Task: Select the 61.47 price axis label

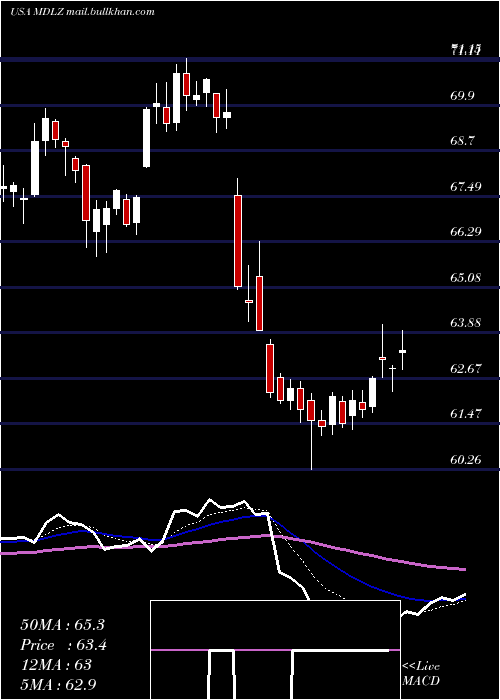Action: pyautogui.click(x=466, y=413)
